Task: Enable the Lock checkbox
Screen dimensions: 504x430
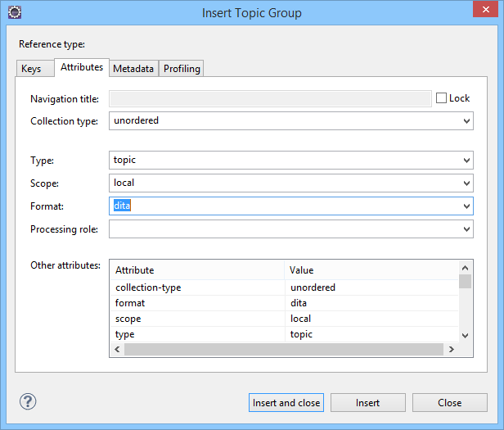Action: (442, 98)
